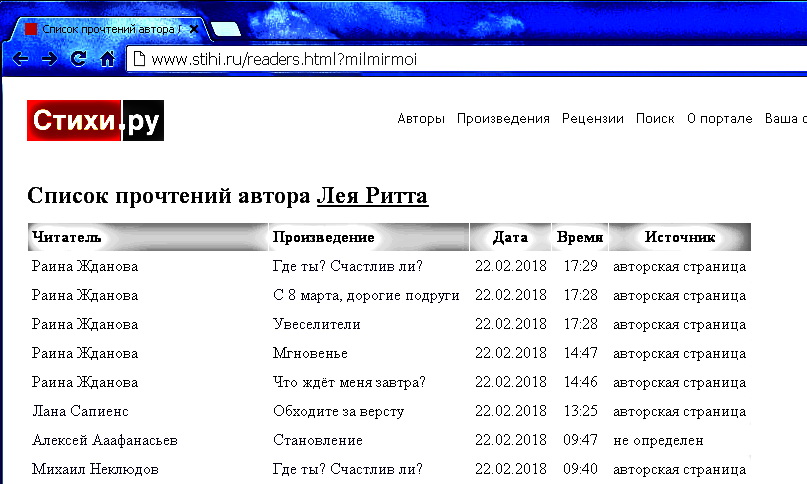Open the Поиск page
The width and height of the screenshot is (807, 484).
tap(655, 118)
